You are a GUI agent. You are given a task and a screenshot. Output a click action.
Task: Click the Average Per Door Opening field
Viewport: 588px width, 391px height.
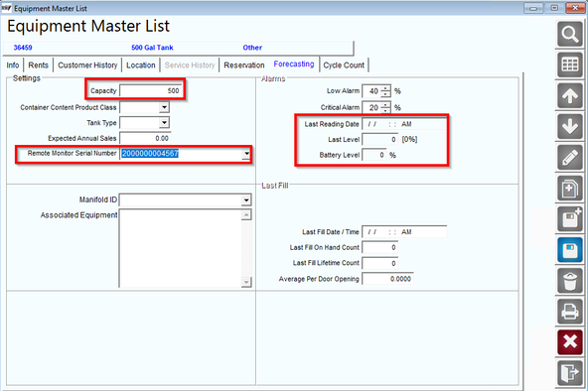click(387, 279)
